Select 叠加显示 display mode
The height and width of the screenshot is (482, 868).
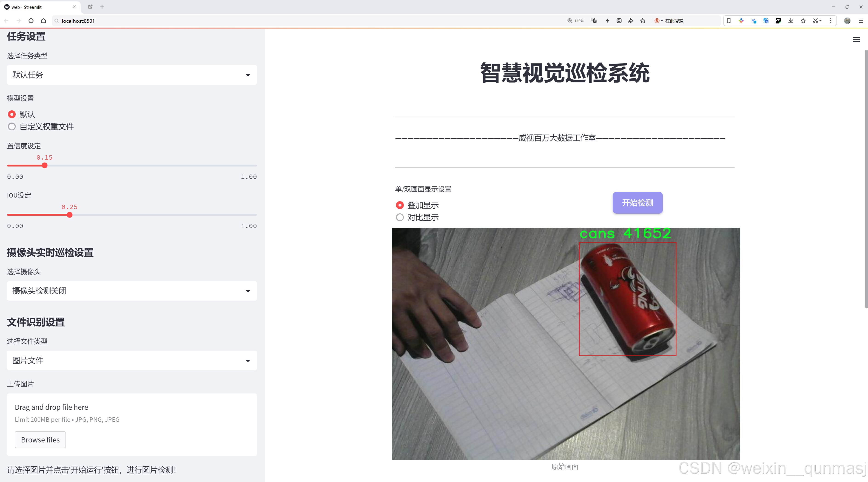point(400,205)
